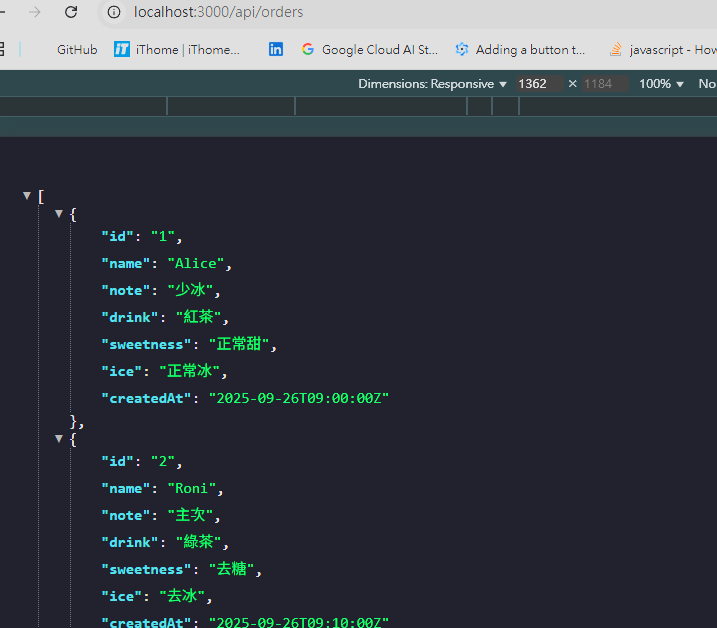Click the "主次" note value
The height and width of the screenshot is (628, 717).
point(190,515)
